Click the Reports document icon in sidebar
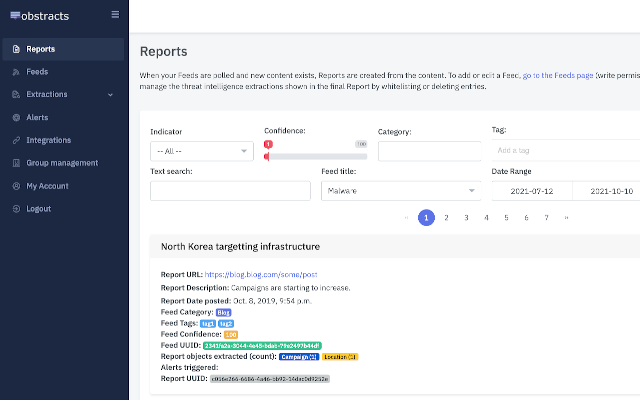Screen dimensions: 640x400 point(15,49)
